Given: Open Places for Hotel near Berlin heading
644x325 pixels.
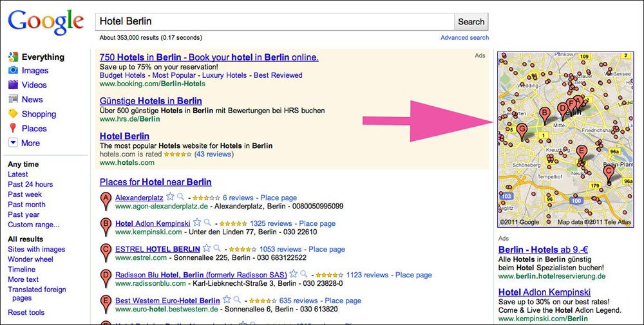Looking at the screenshot, I should pyautogui.click(x=156, y=181).
